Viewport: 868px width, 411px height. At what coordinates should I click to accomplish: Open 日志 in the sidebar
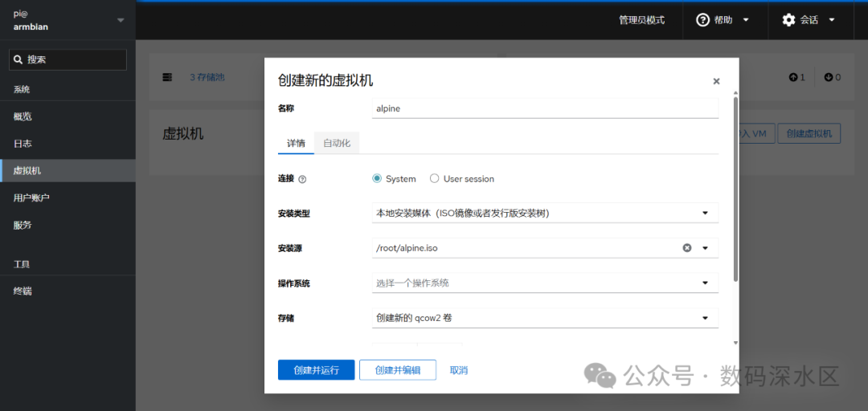[68, 144]
